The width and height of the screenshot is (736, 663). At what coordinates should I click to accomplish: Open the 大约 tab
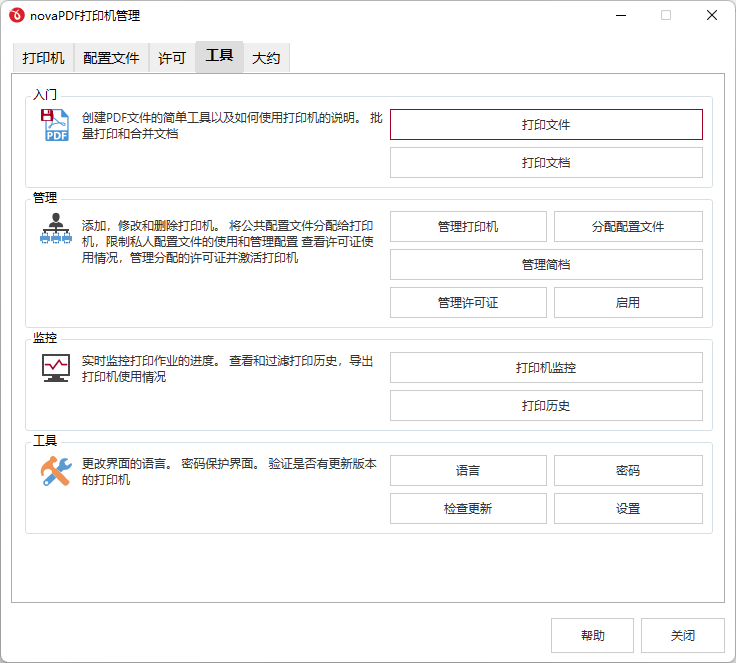pyautogui.click(x=266, y=58)
